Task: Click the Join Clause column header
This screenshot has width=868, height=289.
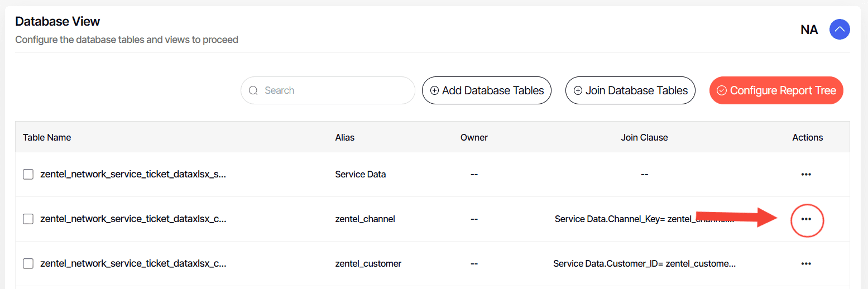Action: tap(644, 137)
